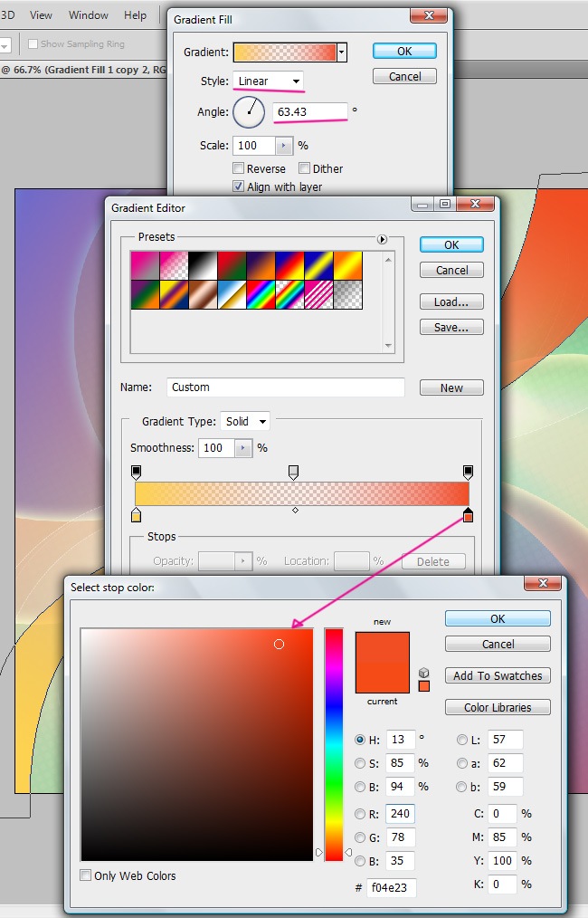This screenshot has width=588, height=918.
Task: Open the Style Linear dropdown
Action: [269, 81]
